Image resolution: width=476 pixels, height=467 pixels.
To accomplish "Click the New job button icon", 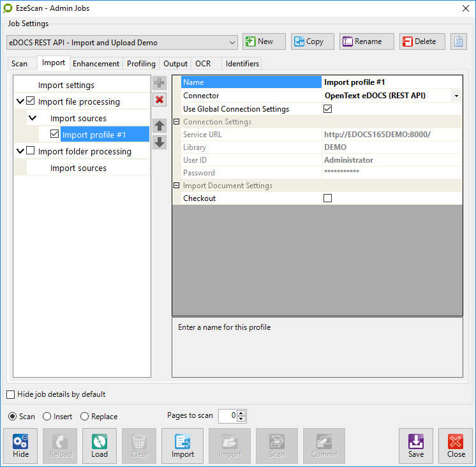I will pyautogui.click(x=251, y=42).
